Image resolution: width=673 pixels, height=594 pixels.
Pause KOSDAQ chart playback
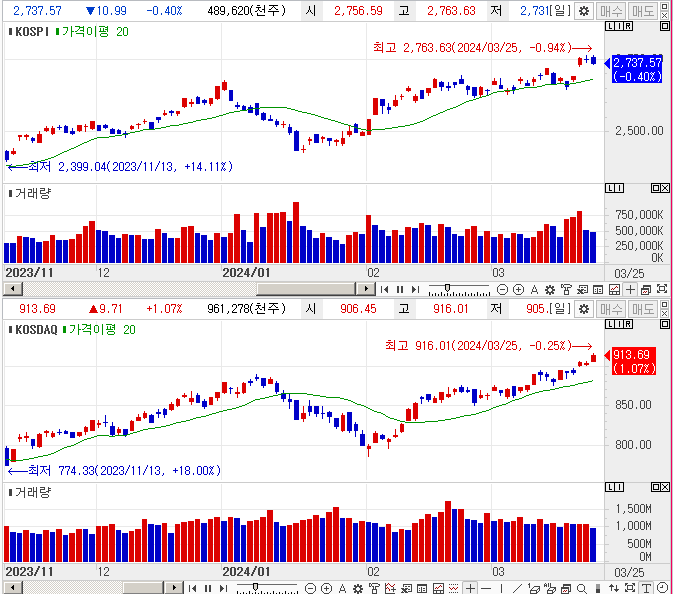[208, 588]
